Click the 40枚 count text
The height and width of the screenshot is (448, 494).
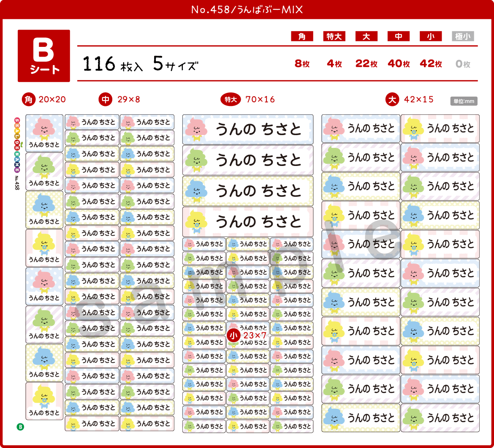pyautogui.click(x=399, y=64)
